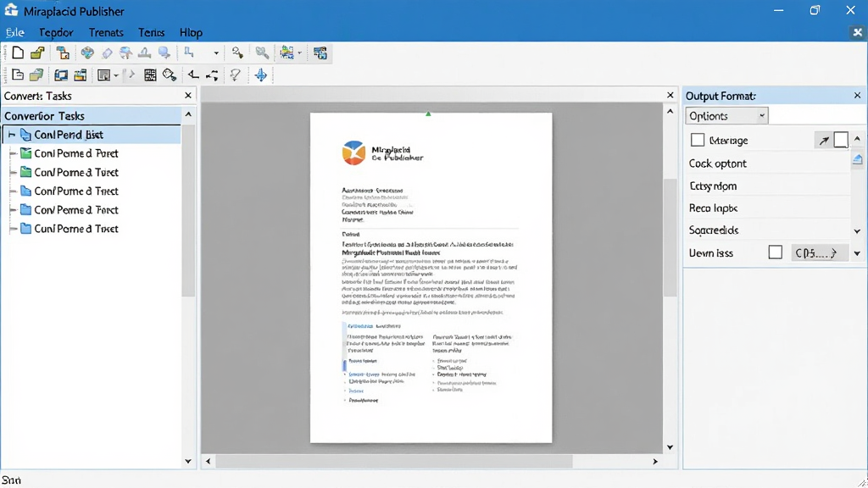Close the Output Format panel
The height and width of the screenshot is (488, 868).
click(x=858, y=95)
